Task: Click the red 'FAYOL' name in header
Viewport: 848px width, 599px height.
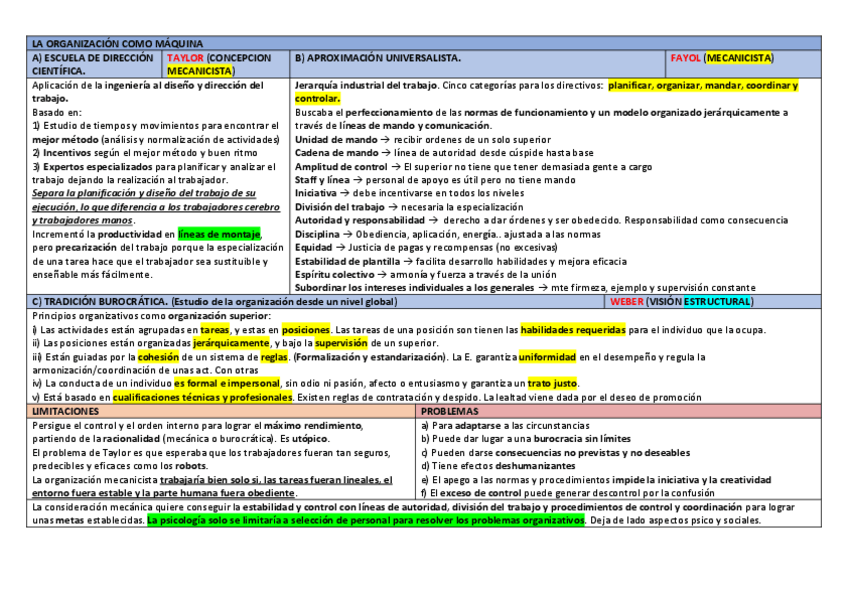Action: [685, 58]
